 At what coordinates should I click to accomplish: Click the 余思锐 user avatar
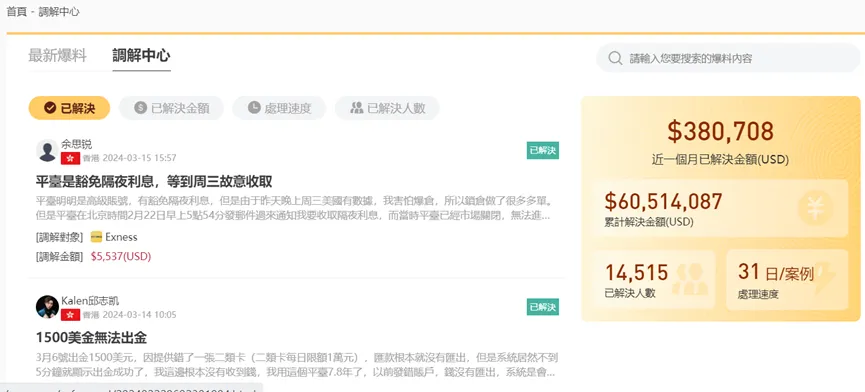[x=47, y=150]
